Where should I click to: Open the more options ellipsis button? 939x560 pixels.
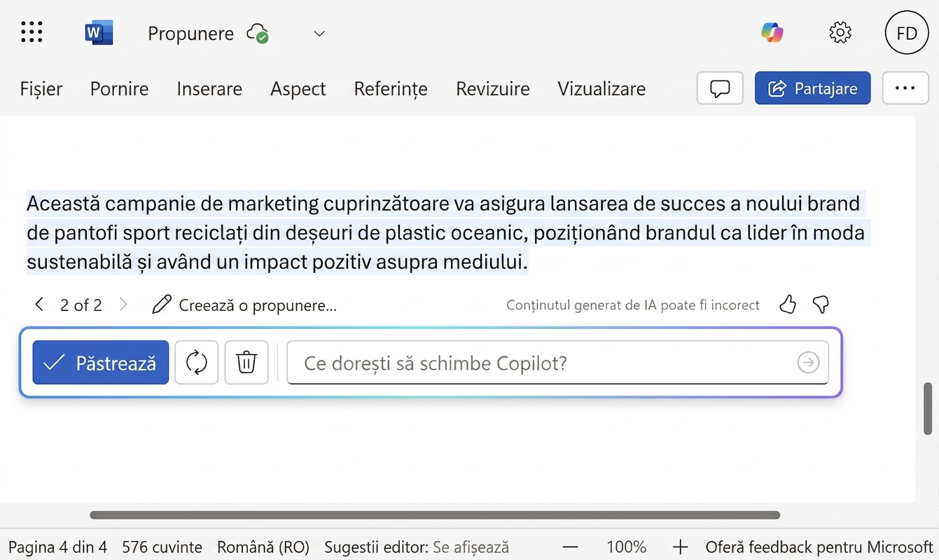tap(905, 88)
